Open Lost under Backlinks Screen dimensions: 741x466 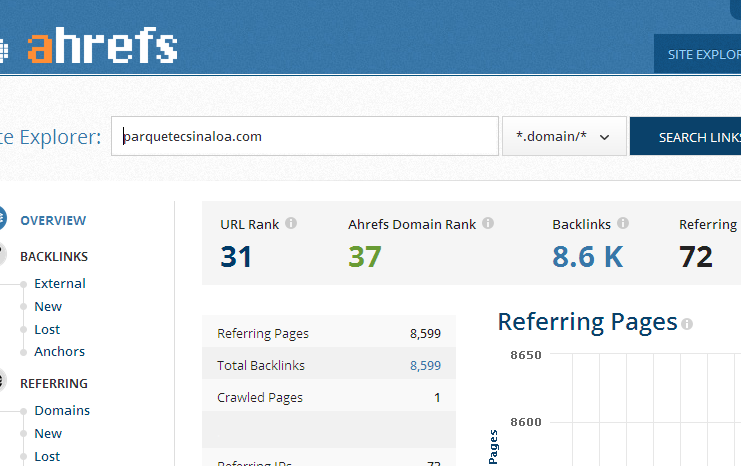pos(47,329)
